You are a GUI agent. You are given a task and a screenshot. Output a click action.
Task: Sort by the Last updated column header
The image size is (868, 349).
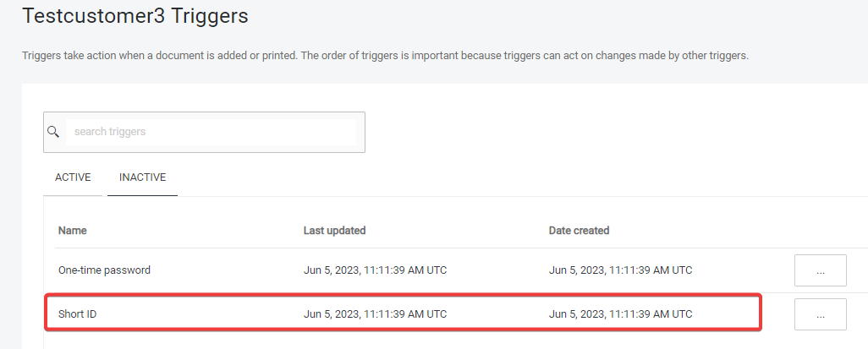334,231
